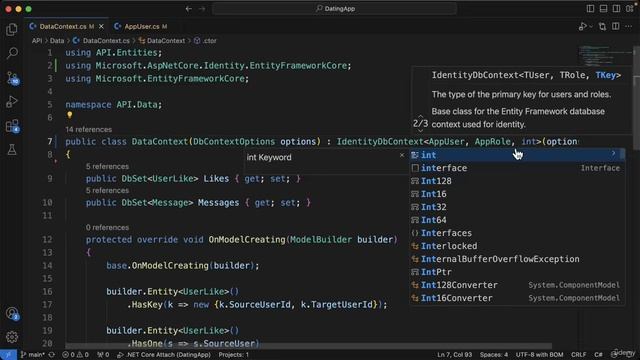Select Interlocked suggestion
Screen dimensions: 640x360
(x=517, y=247)
